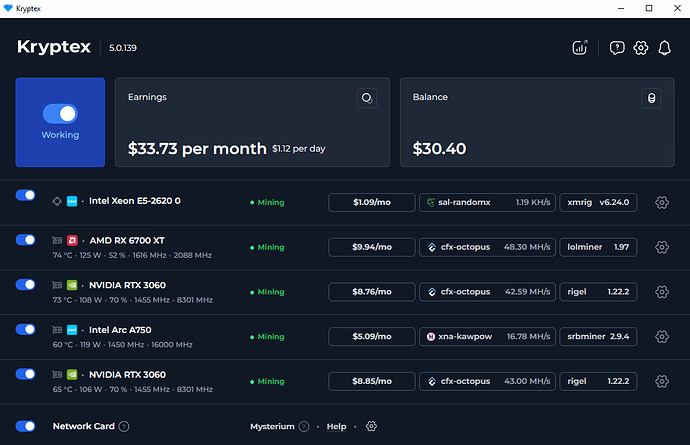The width and height of the screenshot is (690, 445).
Task: Click the Mysterium help question mark
Action: (304, 426)
